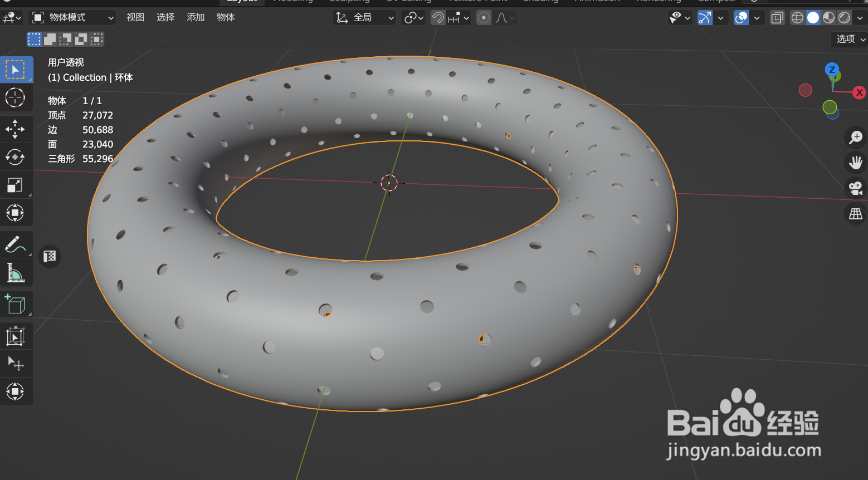The image size is (868, 480).
Task: Switch to wireframe viewport shading
Action: tap(797, 18)
